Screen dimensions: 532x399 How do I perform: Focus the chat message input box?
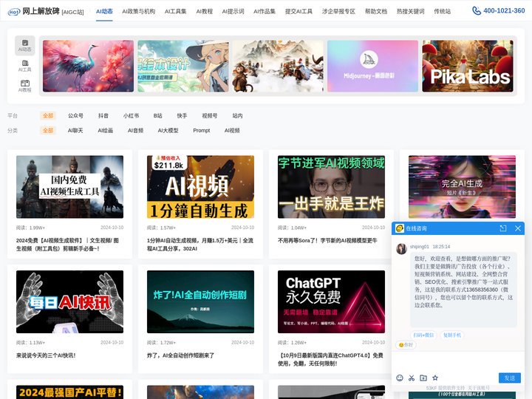click(x=458, y=362)
